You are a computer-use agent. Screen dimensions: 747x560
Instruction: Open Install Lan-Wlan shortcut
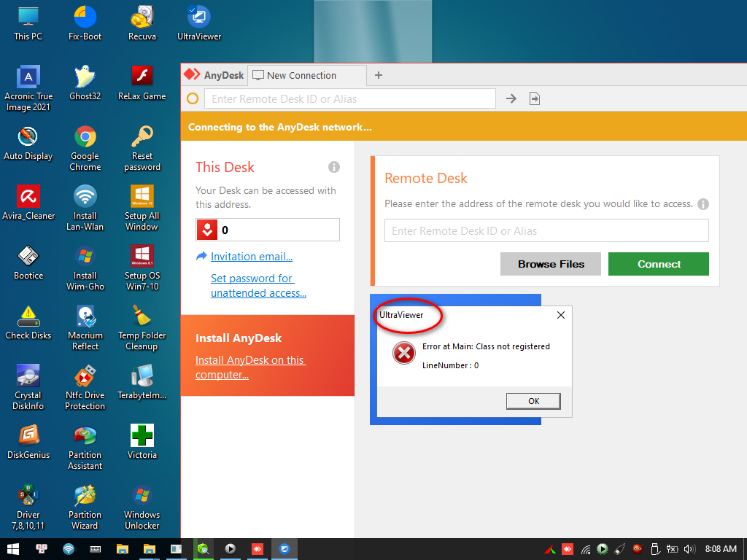click(85, 208)
